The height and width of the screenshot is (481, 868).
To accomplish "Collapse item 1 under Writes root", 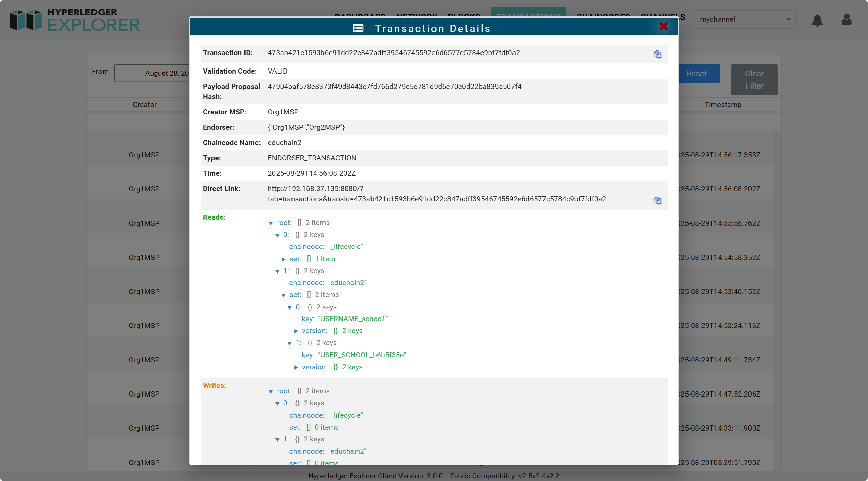I will (x=277, y=439).
